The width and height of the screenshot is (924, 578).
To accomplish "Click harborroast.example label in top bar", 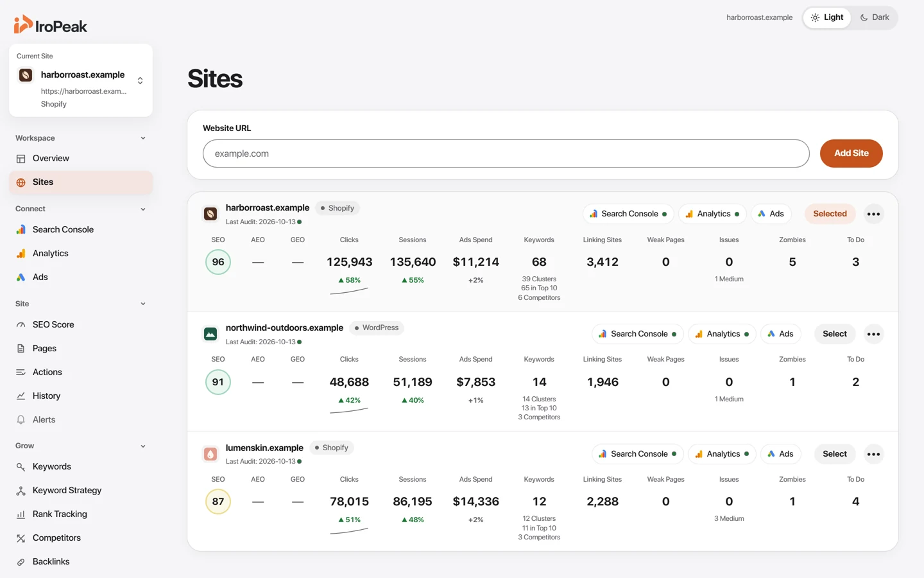I will click(x=759, y=17).
